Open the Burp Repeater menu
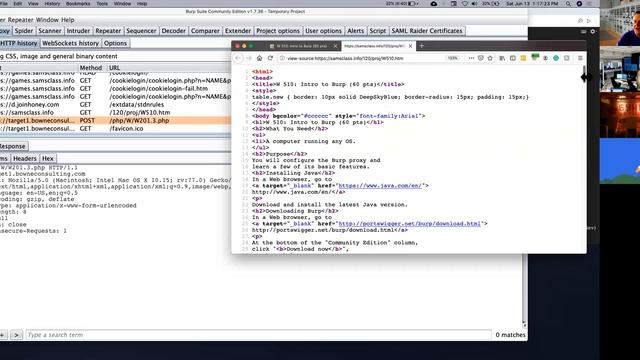The height and width of the screenshot is (360, 640). 20,20
